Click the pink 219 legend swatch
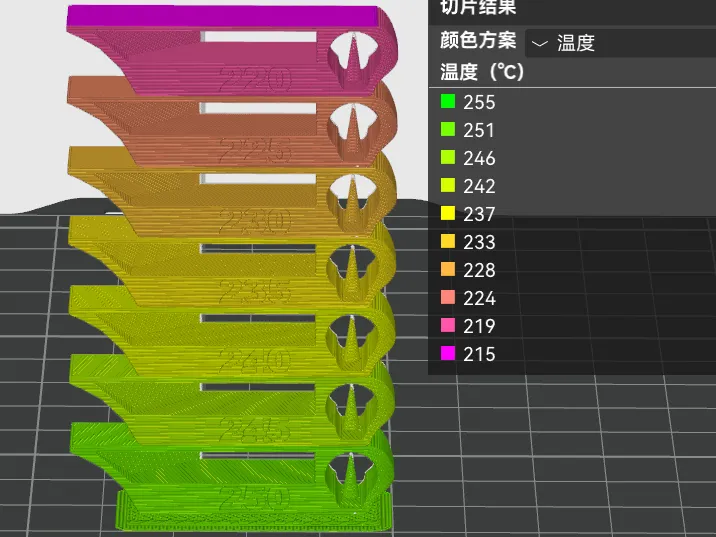This screenshot has height=537, width=716. 448,325
